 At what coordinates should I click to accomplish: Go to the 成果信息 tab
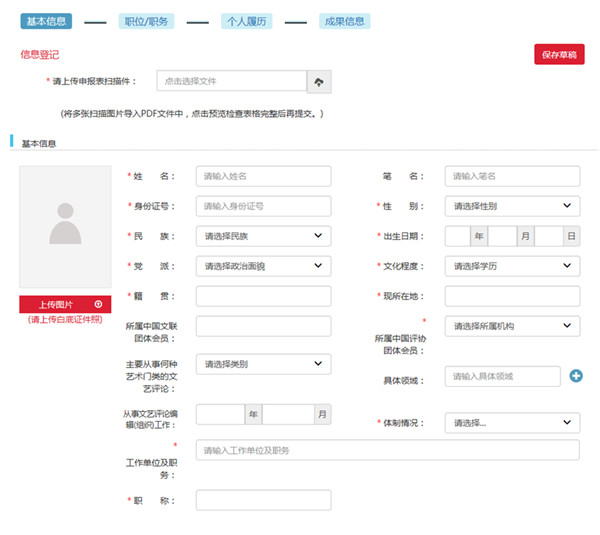click(x=344, y=20)
